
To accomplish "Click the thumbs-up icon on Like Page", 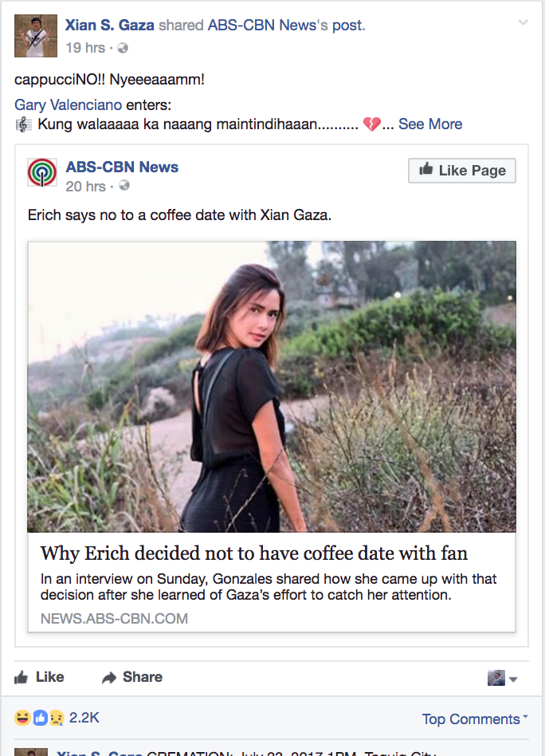I will pyautogui.click(x=426, y=170).
